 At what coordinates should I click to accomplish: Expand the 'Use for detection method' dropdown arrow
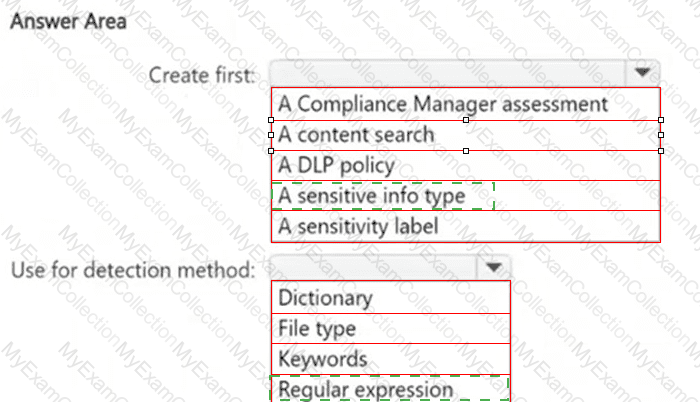click(x=492, y=268)
